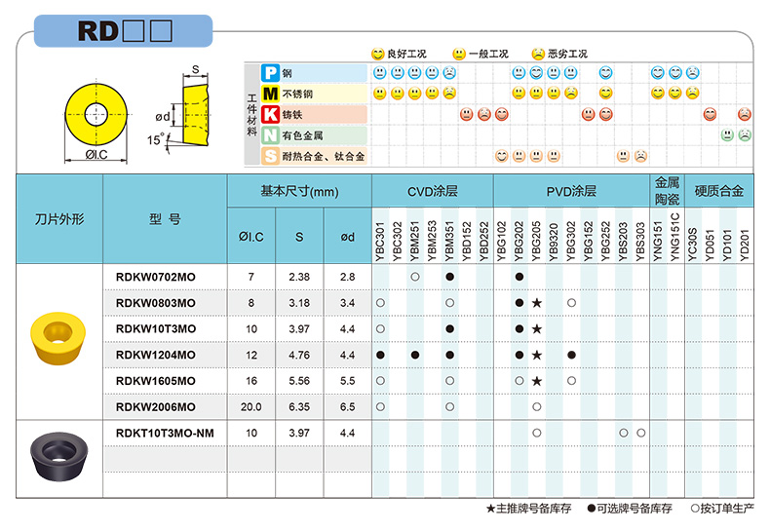This screenshot has height=532, width=770.
Task: Open model RDKT10T3MO-NM
Action: coord(164,432)
